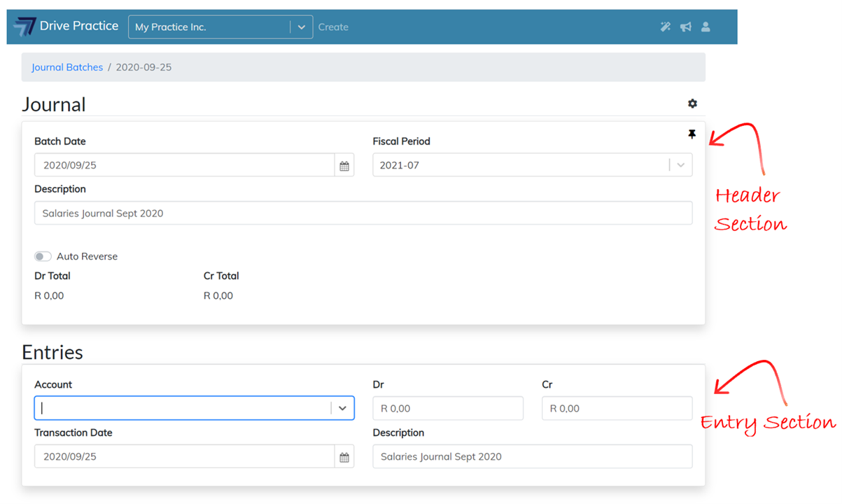Expand the Account dropdown arrow
This screenshot has width=842, height=504.
[x=342, y=408]
